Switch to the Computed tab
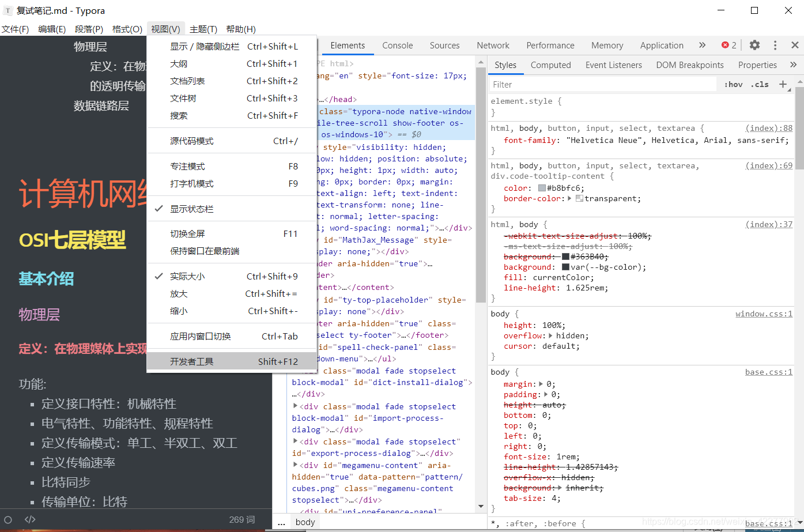The width and height of the screenshot is (804, 532). coord(550,65)
